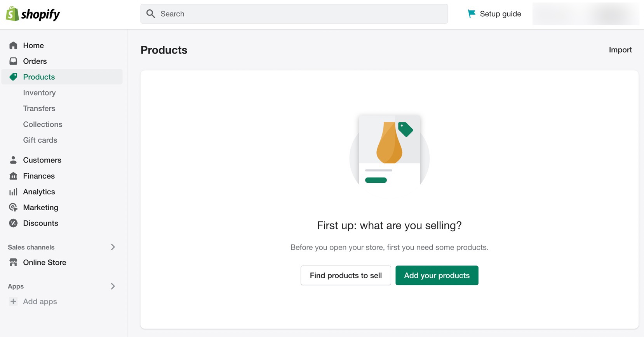This screenshot has height=337, width=644.
Task: Click Find products to sell button
Action: (346, 275)
